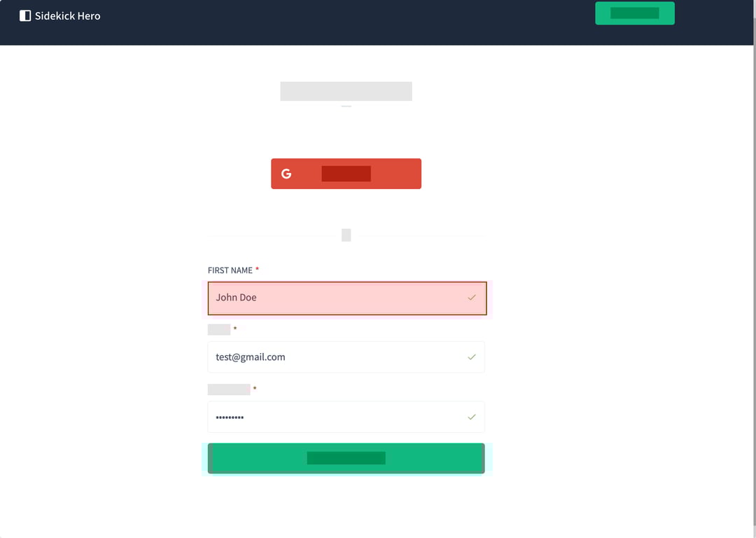
Task: Submit the form with the wide green button
Action: (346, 458)
